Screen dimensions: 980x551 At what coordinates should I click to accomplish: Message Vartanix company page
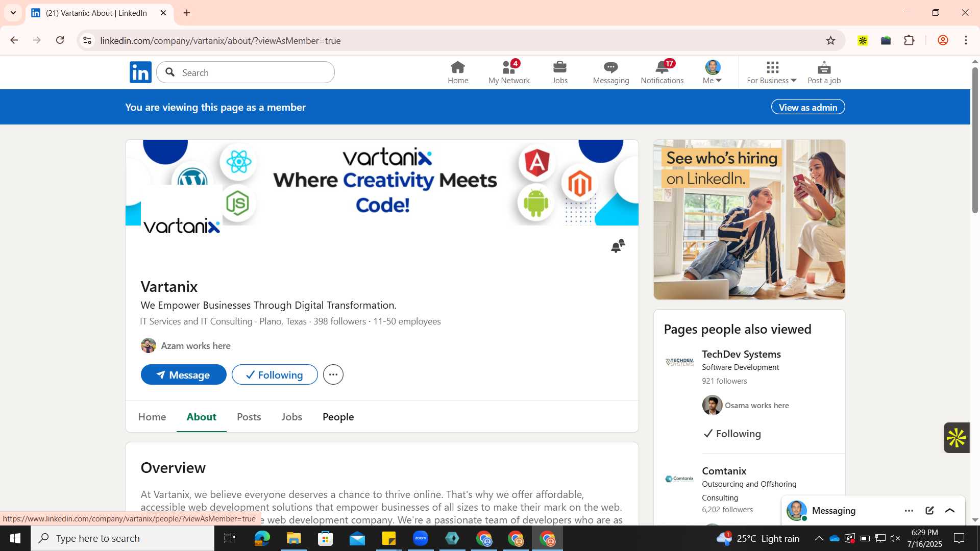(184, 374)
